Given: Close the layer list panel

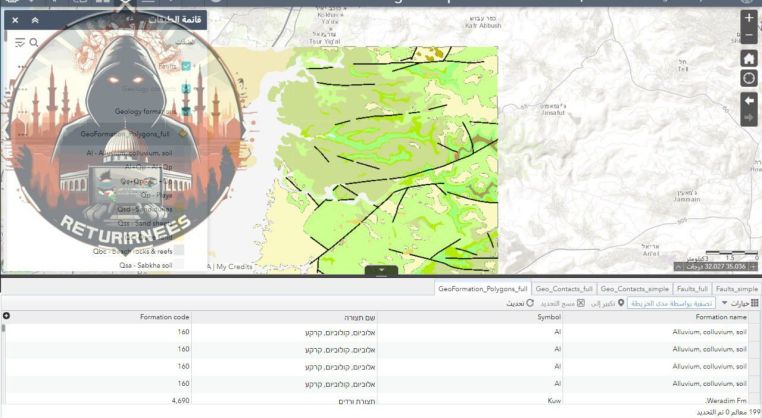Looking at the screenshot, I should tap(15, 19).
